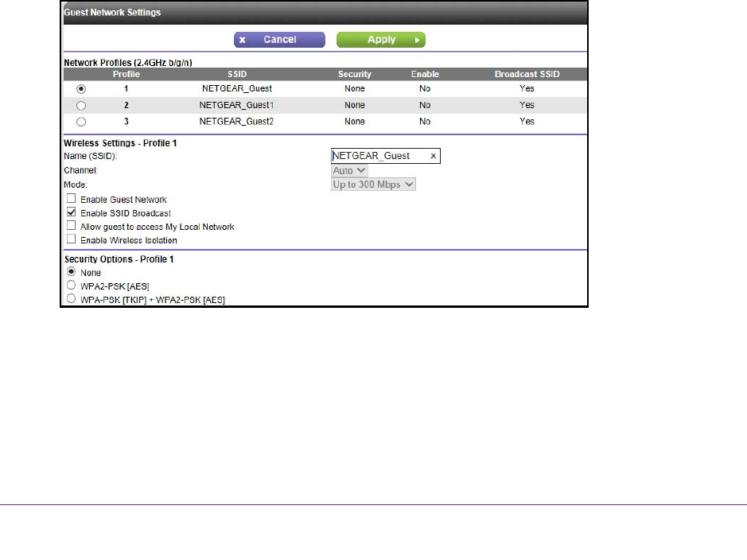Check Enable Wireless Isolation
Screen dimensions: 747x560
tap(72, 239)
